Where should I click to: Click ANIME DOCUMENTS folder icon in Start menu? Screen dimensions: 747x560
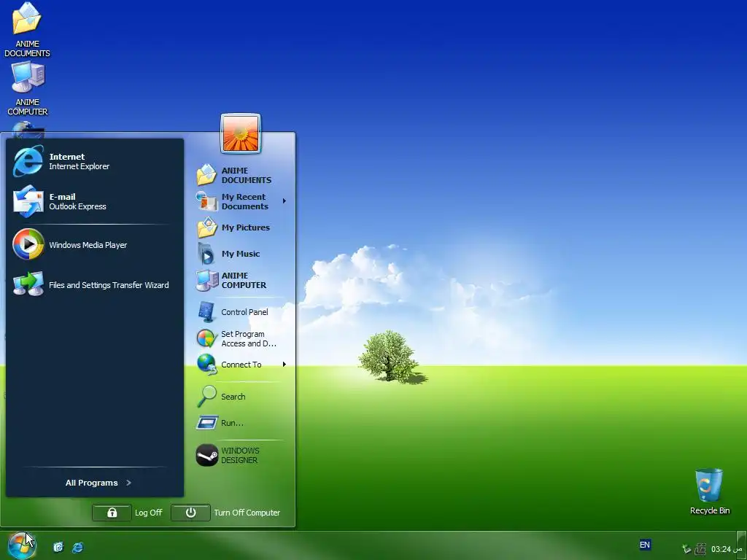point(206,175)
